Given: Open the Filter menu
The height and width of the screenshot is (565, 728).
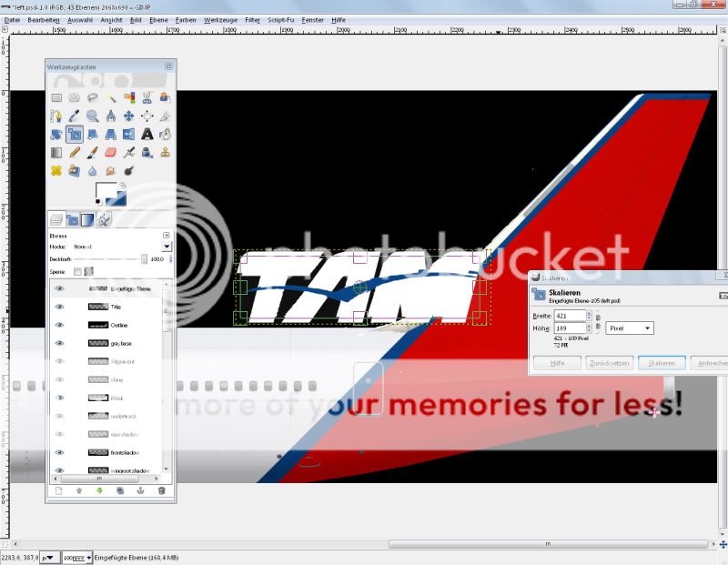Looking at the screenshot, I should coord(252,19).
